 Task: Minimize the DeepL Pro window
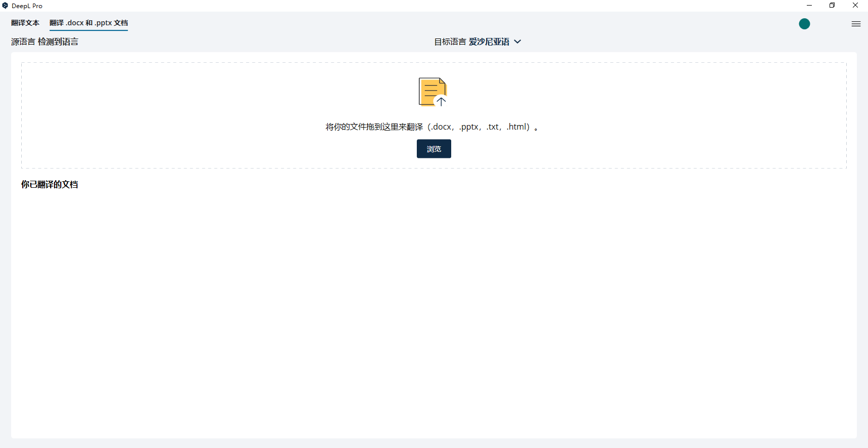809,6
